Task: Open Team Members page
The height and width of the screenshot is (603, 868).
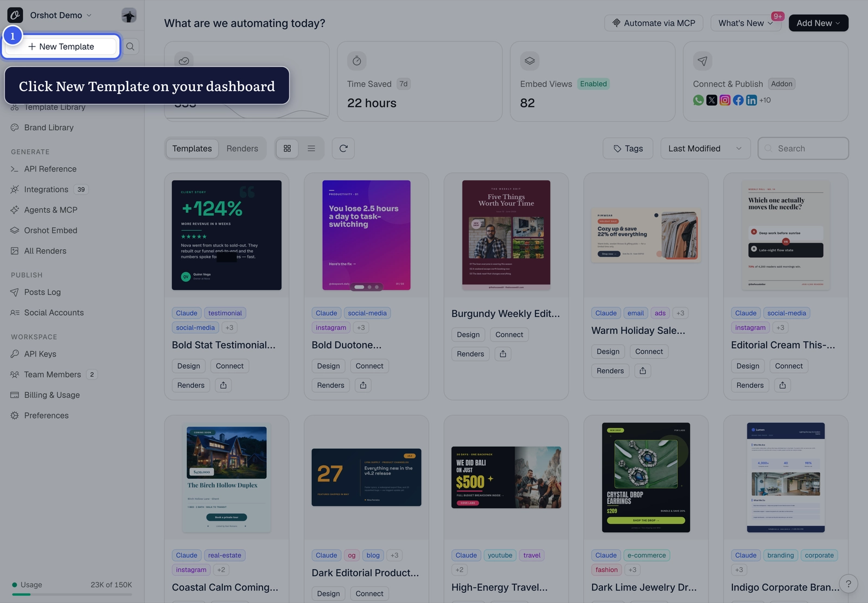Action: 52,375
